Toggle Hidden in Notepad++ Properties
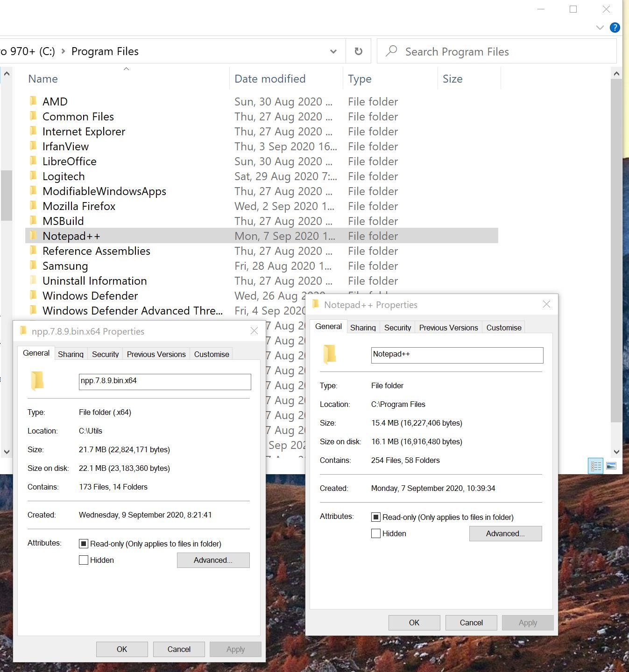The image size is (629, 672). tap(375, 533)
